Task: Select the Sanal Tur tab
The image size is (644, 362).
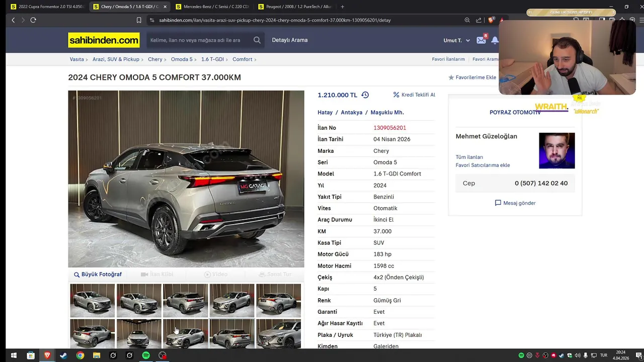Action: pyautogui.click(x=275, y=275)
